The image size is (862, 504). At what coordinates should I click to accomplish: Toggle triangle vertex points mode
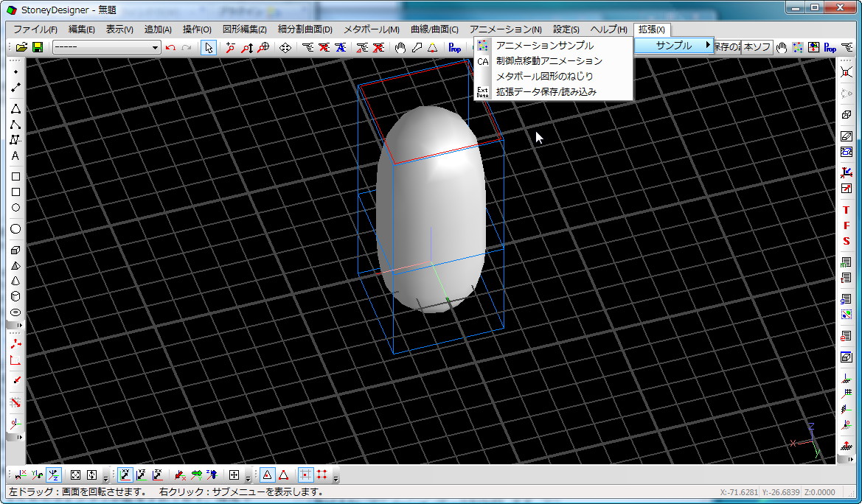(283, 475)
